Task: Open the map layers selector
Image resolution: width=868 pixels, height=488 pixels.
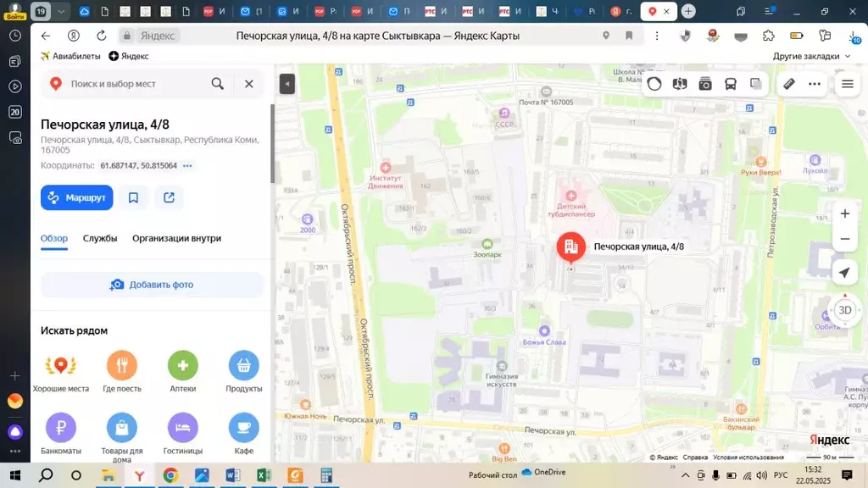Action: pos(755,84)
